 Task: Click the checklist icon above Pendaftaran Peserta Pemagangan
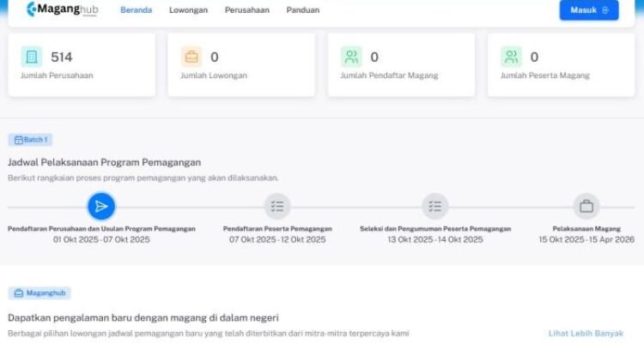click(x=276, y=206)
